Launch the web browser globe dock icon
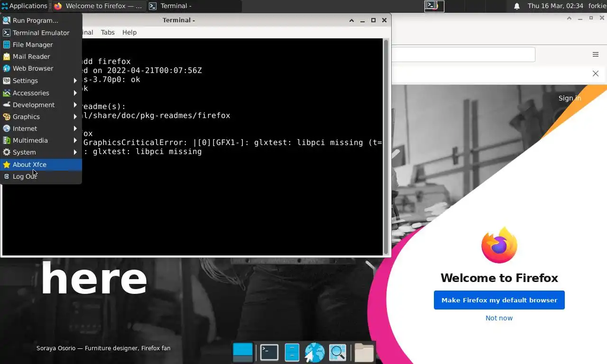Screen dimensions: 607x364 314,353
